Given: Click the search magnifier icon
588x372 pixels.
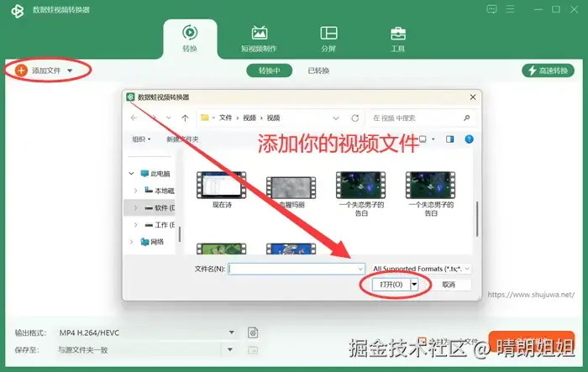Looking at the screenshot, I should click(x=466, y=118).
